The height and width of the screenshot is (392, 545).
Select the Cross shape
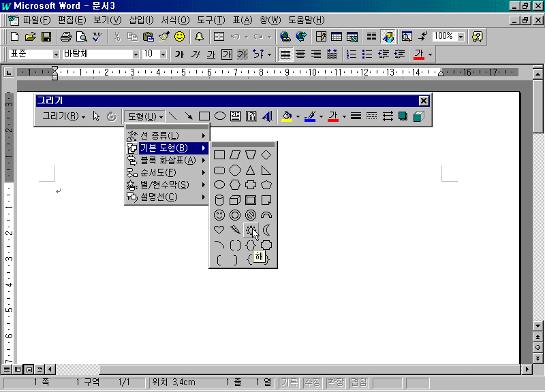[251, 185]
